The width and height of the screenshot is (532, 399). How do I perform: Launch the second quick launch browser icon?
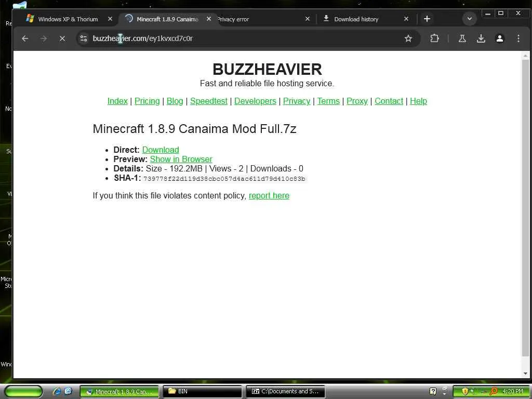pyautogui.click(x=68, y=391)
